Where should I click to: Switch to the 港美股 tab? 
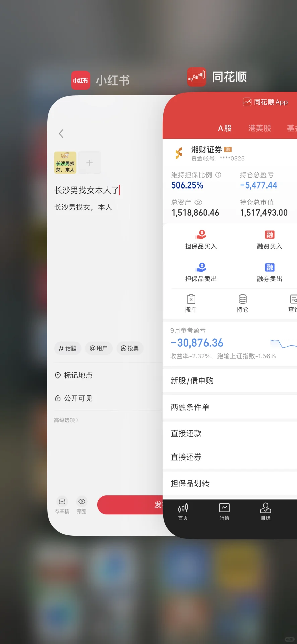pyautogui.click(x=259, y=128)
